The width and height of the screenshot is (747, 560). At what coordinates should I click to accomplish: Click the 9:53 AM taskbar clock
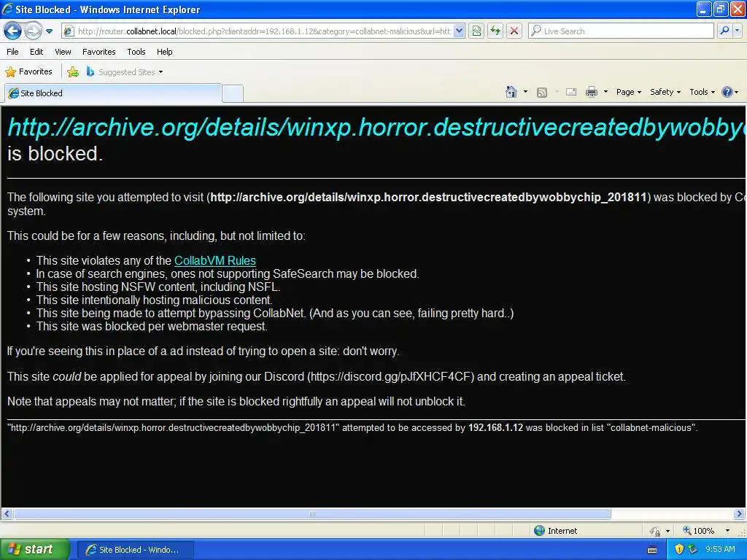[720, 550]
